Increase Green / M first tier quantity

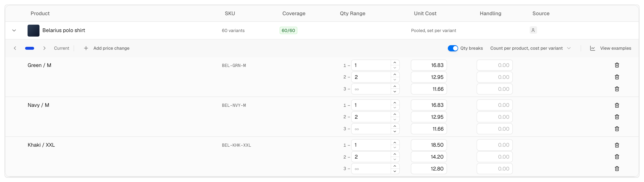coord(395,62)
